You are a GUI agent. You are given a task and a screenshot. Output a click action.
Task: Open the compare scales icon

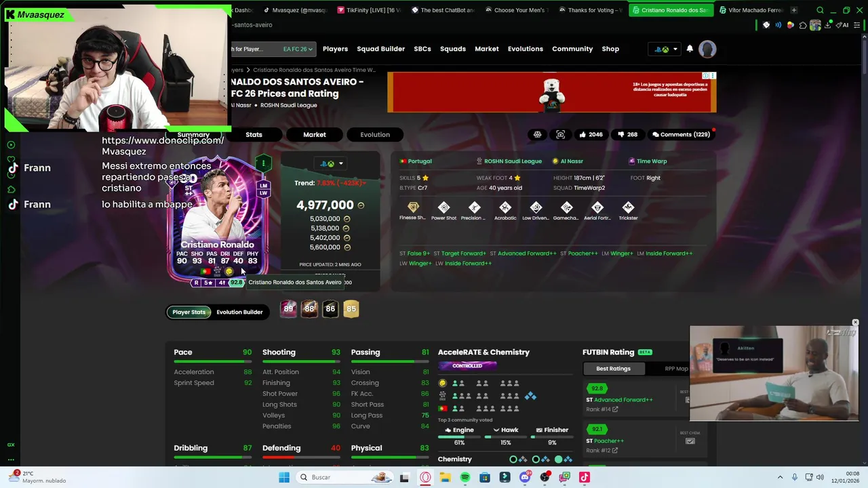[537, 134]
